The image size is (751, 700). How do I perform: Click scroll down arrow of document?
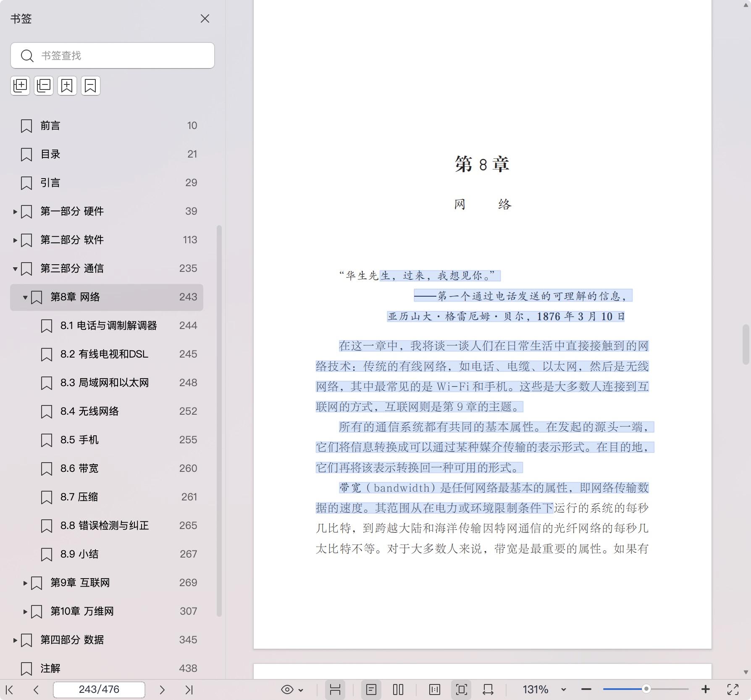(x=746, y=672)
